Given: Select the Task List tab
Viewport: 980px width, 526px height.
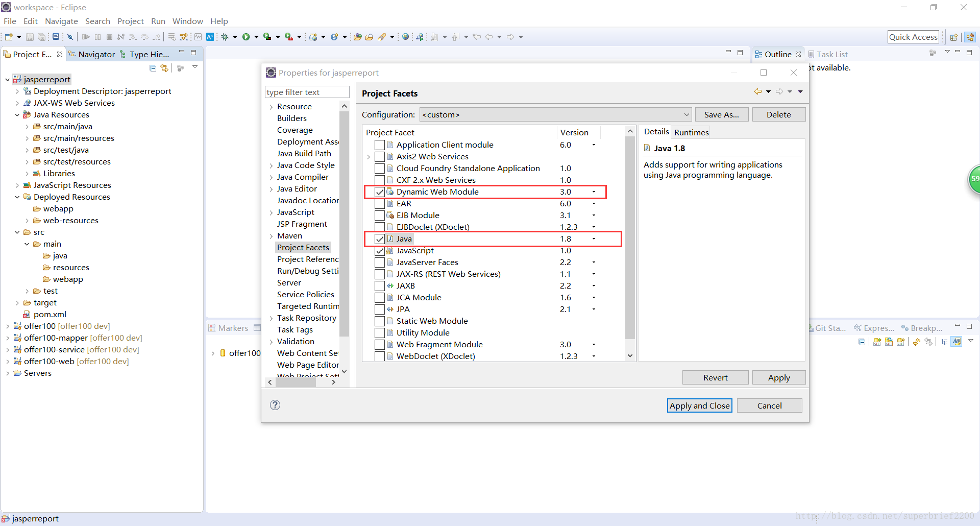Looking at the screenshot, I should [827, 54].
